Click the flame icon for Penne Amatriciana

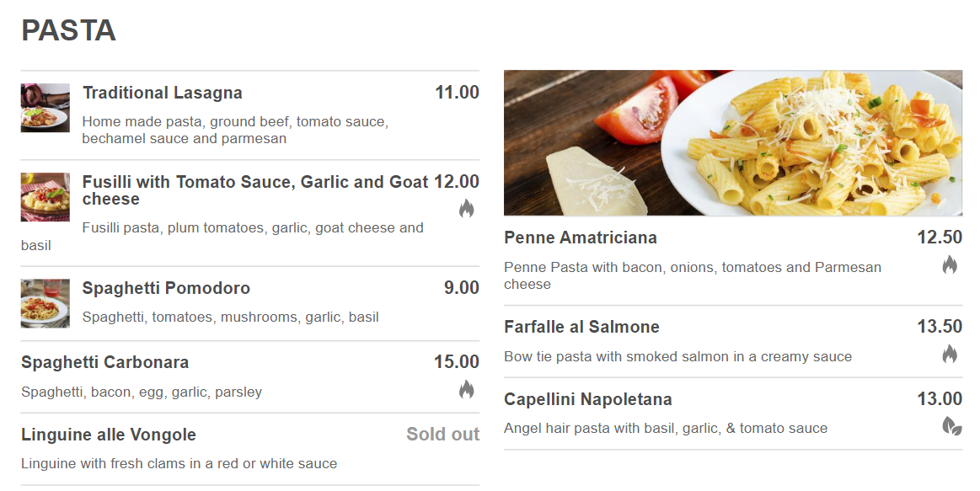coord(950,264)
